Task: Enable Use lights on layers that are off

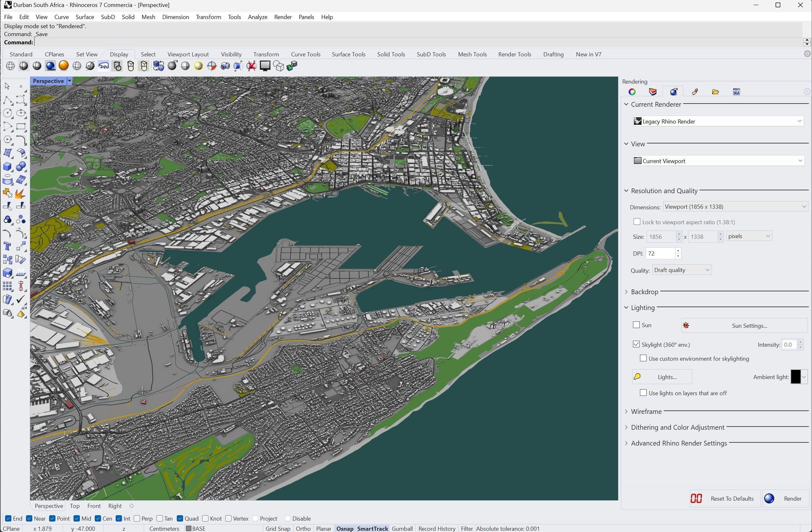Action: (643, 393)
